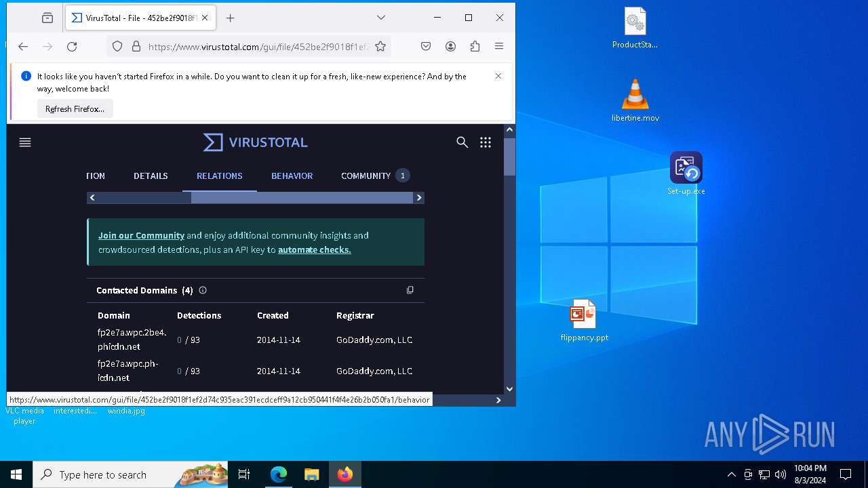Click the page vertical scrollbar up arrow

coord(509,129)
